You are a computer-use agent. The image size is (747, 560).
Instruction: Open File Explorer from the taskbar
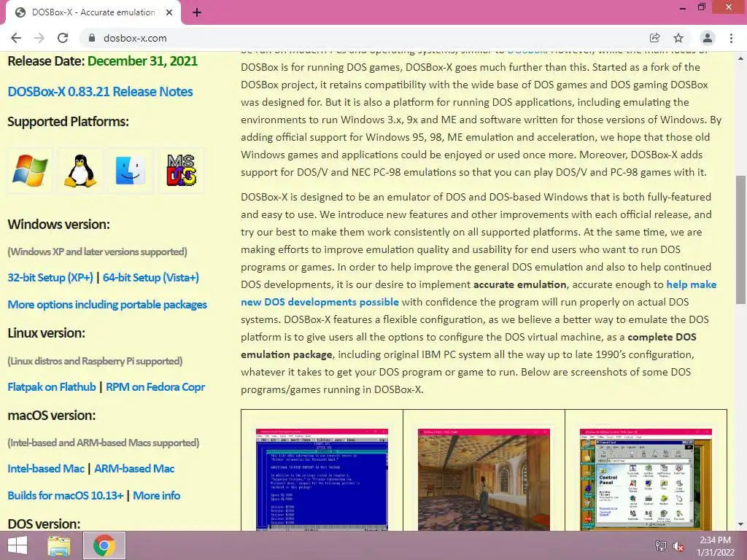[59, 545]
